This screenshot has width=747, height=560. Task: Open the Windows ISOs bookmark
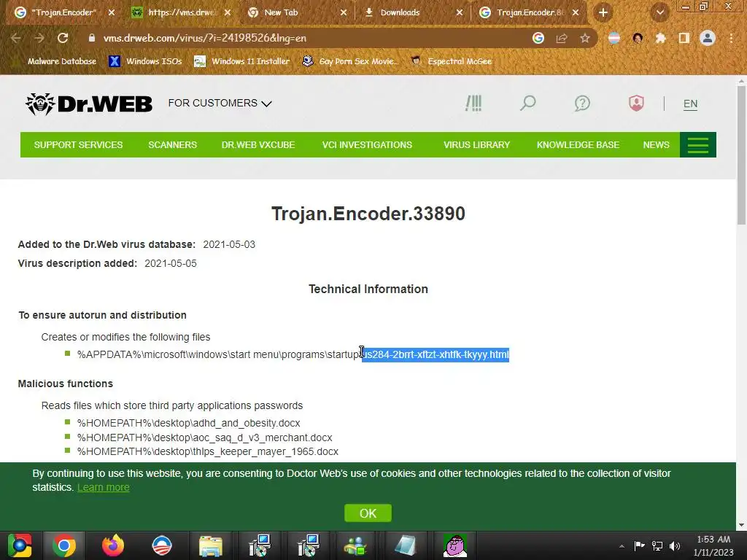pyautogui.click(x=145, y=61)
